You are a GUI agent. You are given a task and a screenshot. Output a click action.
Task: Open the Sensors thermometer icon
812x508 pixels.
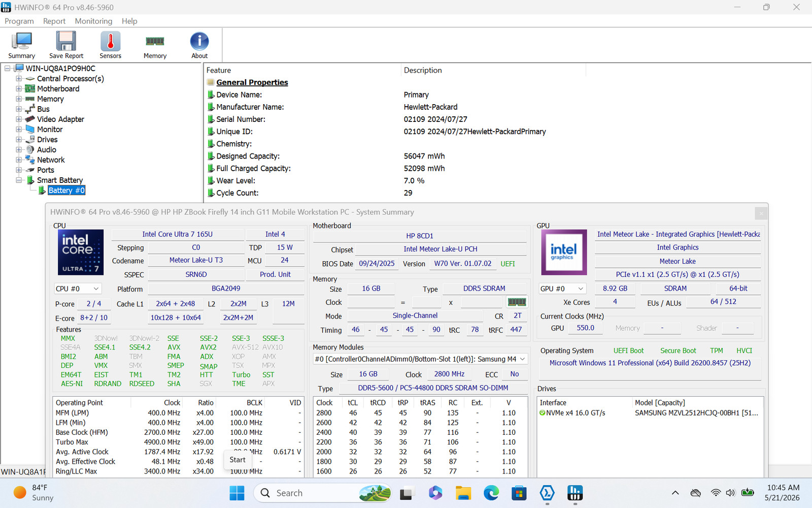[110, 45]
